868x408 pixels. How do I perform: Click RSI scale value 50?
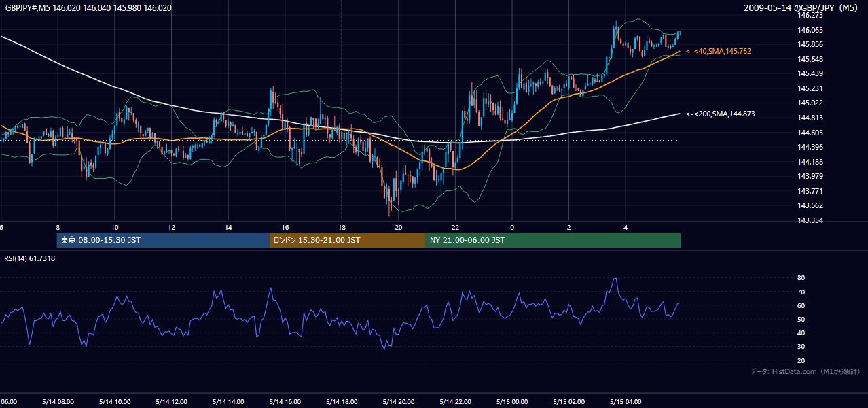pos(801,319)
